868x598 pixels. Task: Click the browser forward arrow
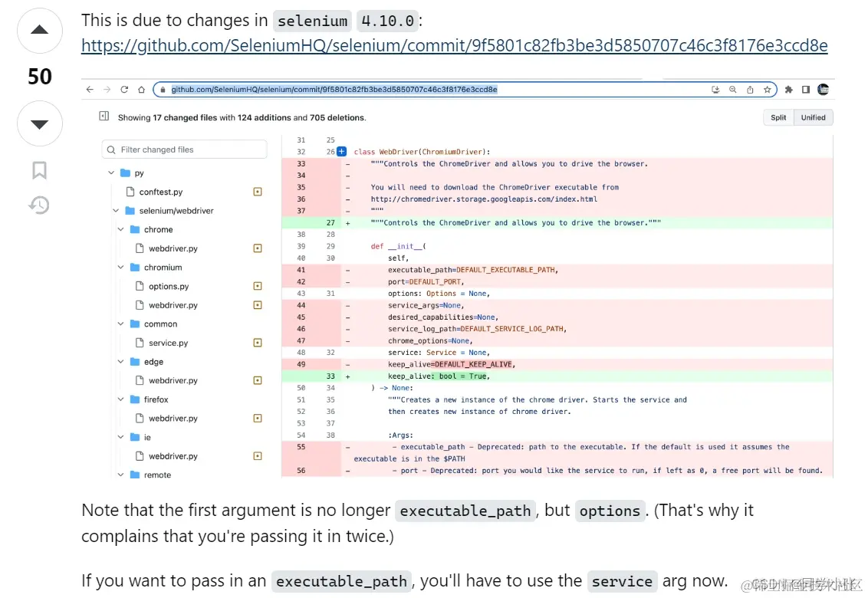(107, 89)
